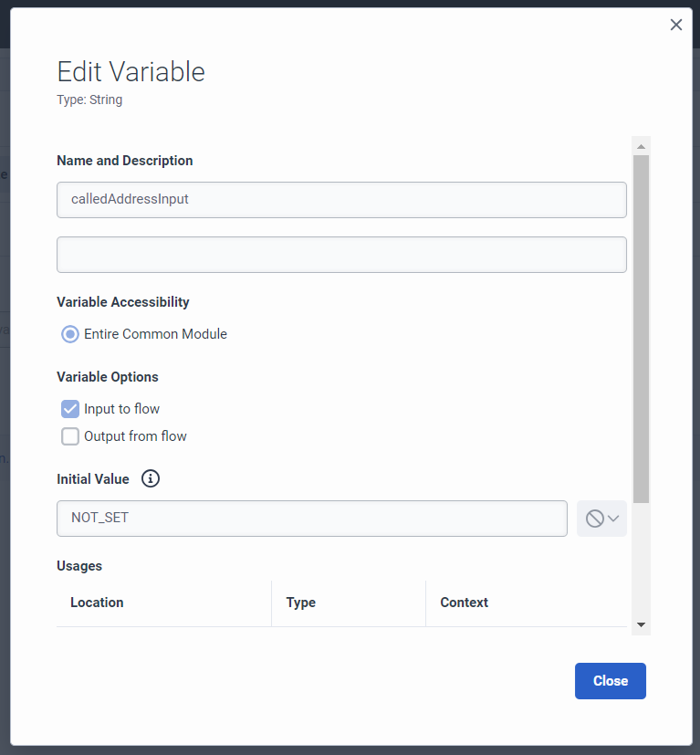Click the Type column header in Usages
Viewport: 700px width, 755px height.
(301, 603)
